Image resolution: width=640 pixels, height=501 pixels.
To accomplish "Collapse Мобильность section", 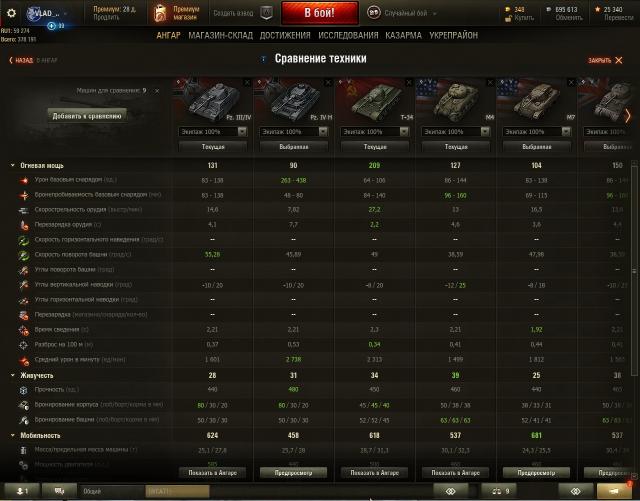I will pyautogui.click(x=12, y=435).
